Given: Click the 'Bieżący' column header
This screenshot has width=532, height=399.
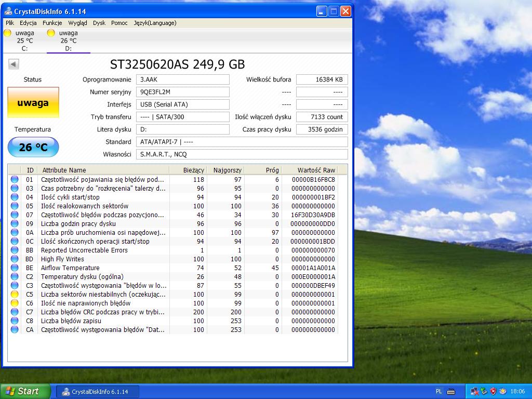Looking at the screenshot, I should click(188, 170).
